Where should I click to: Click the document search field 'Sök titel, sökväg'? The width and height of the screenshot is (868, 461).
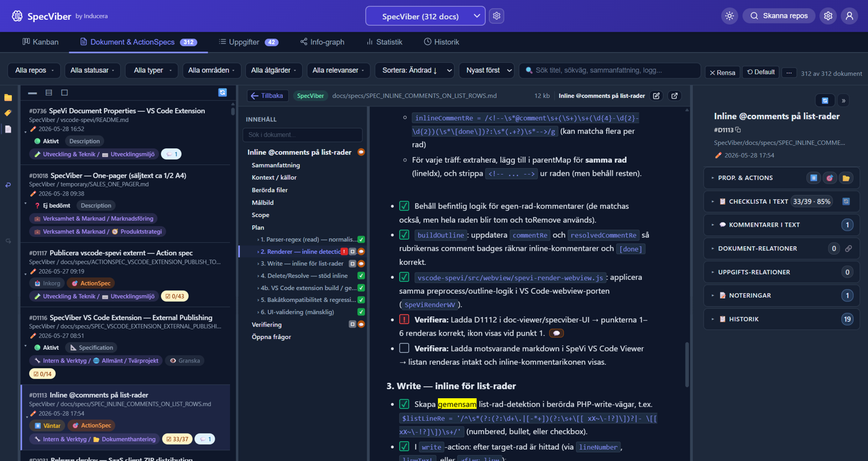pos(610,71)
